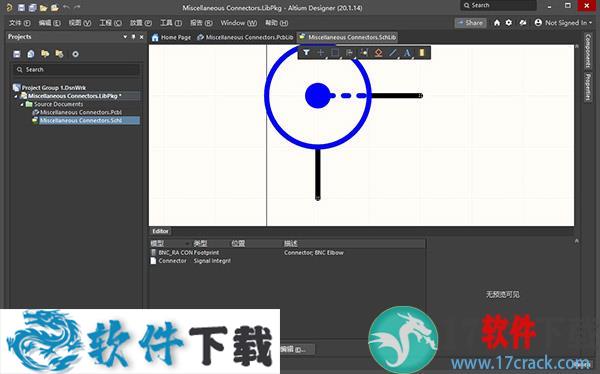Click the Projects panel Search field
This screenshot has height=374, width=600.
point(76,70)
